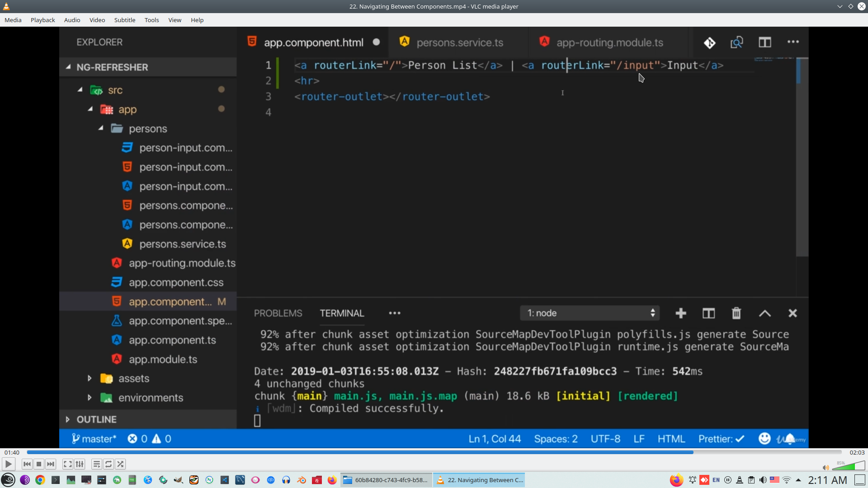Open the Playback menu
Viewport: 868px width, 488px height.
(42, 20)
